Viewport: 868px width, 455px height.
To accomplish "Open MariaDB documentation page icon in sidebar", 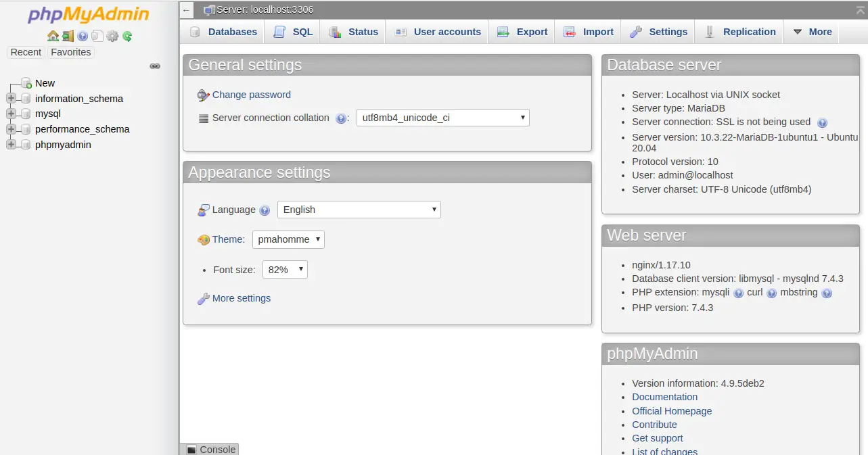I will [97, 37].
